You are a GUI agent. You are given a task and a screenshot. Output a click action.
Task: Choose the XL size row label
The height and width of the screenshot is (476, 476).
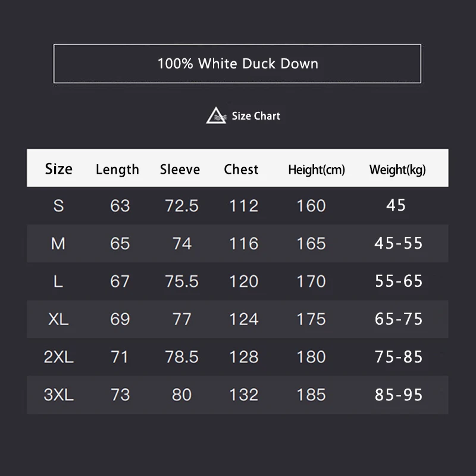click(x=58, y=319)
